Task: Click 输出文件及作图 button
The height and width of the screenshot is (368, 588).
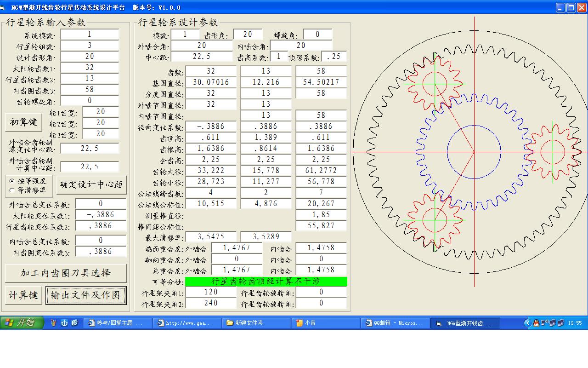Action: pos(86,295)
